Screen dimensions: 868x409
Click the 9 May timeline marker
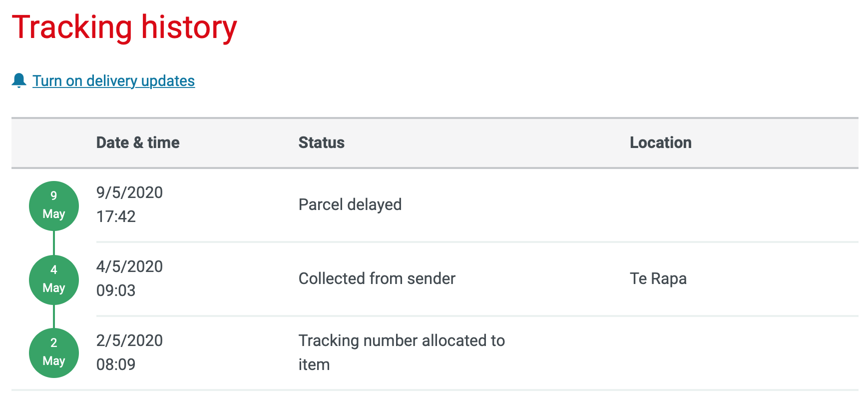tap(54, 205)
